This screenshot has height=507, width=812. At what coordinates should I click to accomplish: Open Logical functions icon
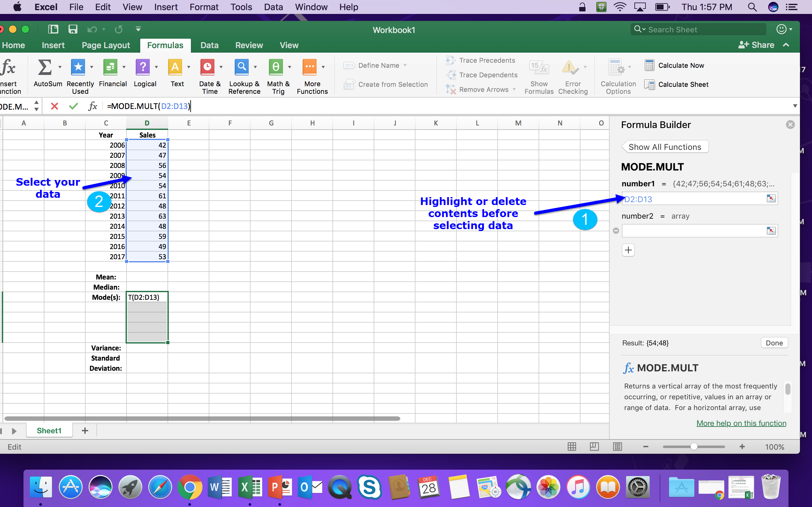click(x=143, y=67)
